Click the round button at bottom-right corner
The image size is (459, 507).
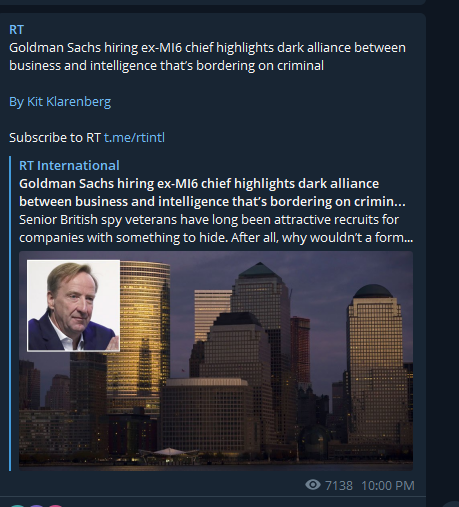click(453, 504)
